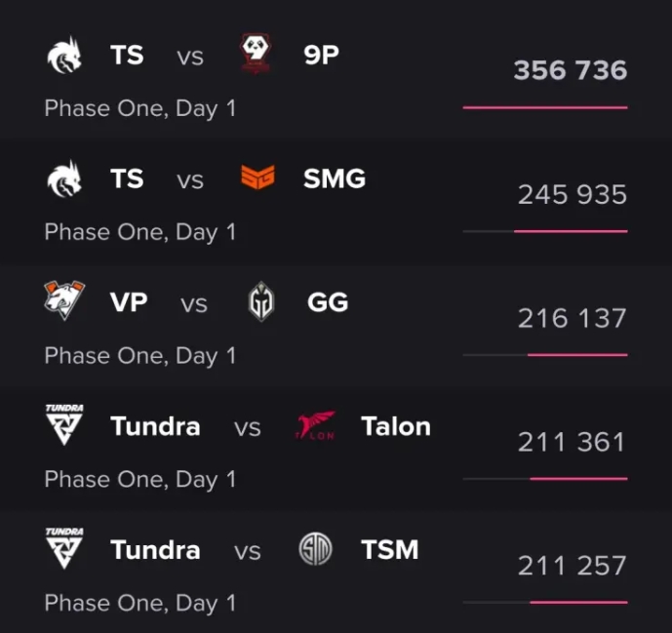Open the "SMG" team name
This screenshot has height=633, width=672.
(335, 179)
